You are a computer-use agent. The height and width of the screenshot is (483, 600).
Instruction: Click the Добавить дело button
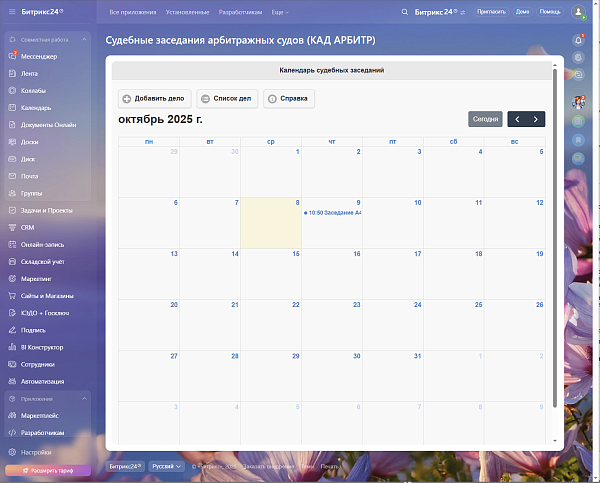153,99
